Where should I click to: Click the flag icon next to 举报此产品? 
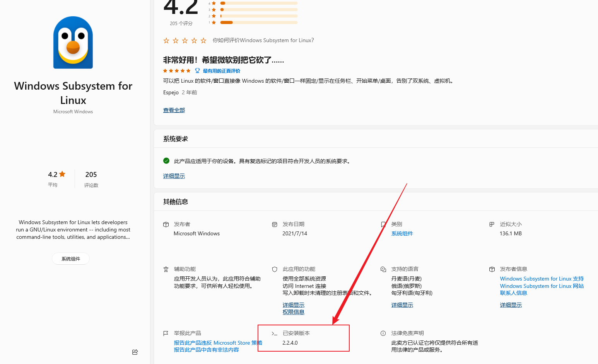pos(166,333)
